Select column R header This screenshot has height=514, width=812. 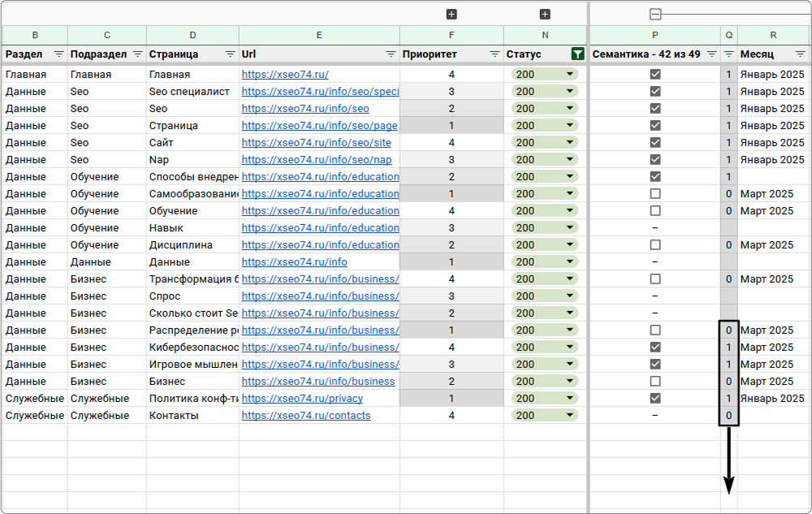[x=773, y=35]
